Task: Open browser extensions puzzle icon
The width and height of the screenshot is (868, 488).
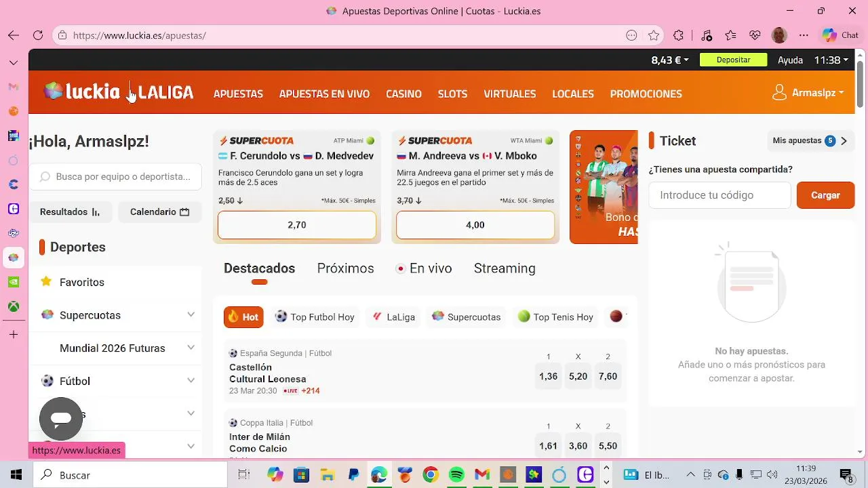Action: [678, 35]
